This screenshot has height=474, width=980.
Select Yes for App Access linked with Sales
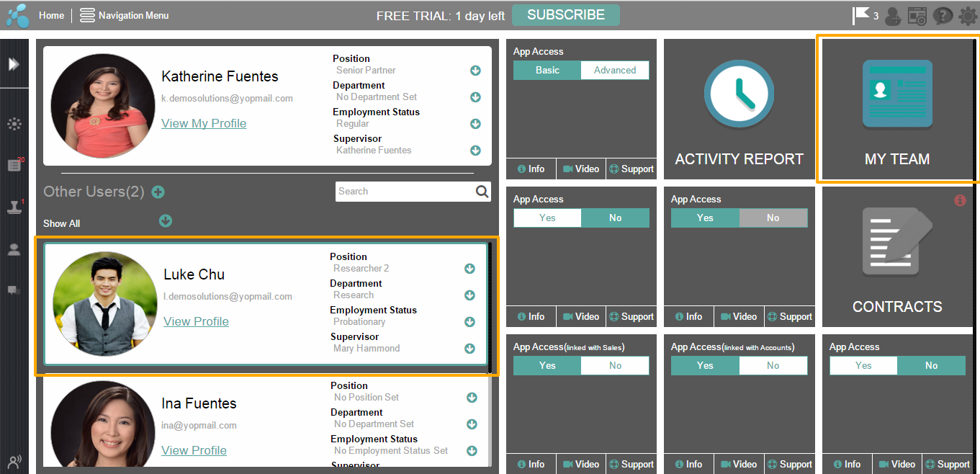[x=547, y=365]
